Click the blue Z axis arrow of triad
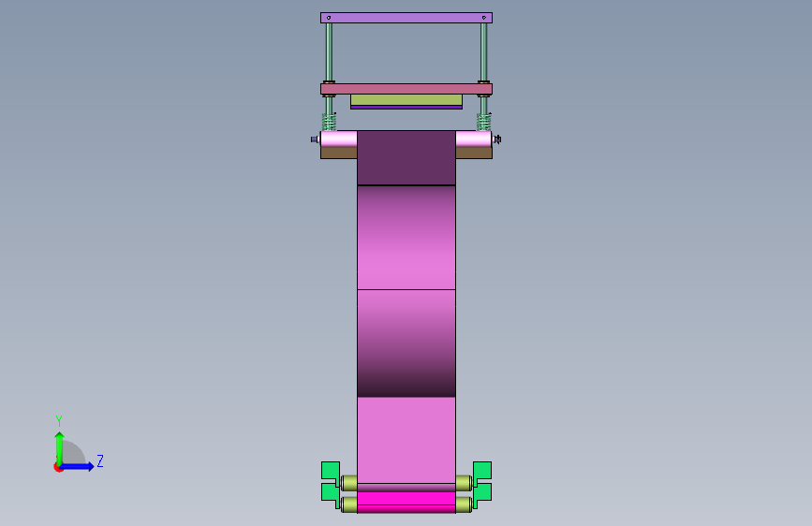The width and height of the screenshot is (812, 526). pos(78,466)
